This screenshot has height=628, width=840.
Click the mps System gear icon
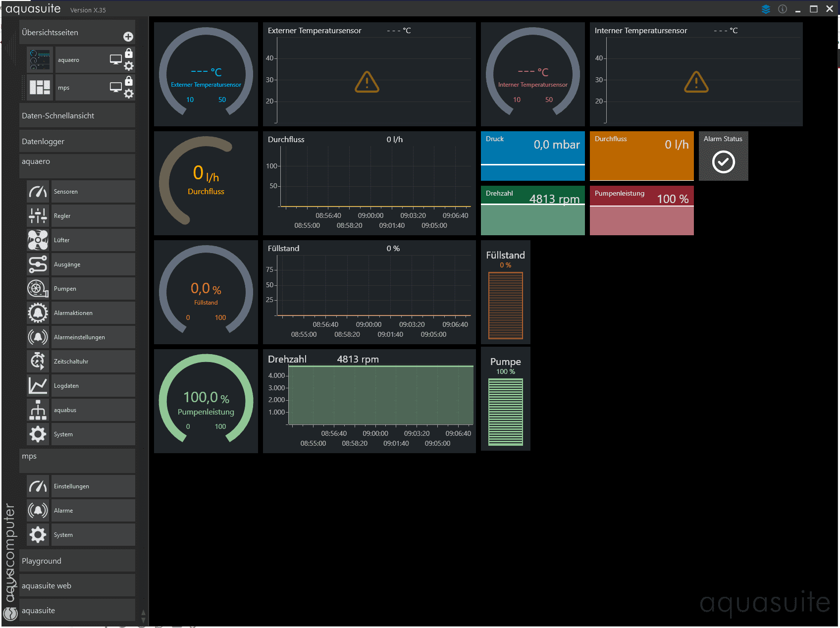click(38, 535)
